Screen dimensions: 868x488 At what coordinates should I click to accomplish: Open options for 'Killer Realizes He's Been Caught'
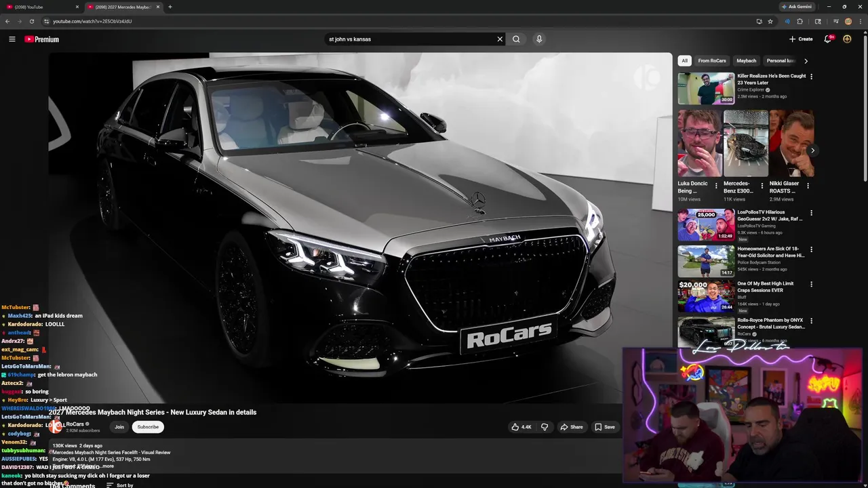coord(811,77)
